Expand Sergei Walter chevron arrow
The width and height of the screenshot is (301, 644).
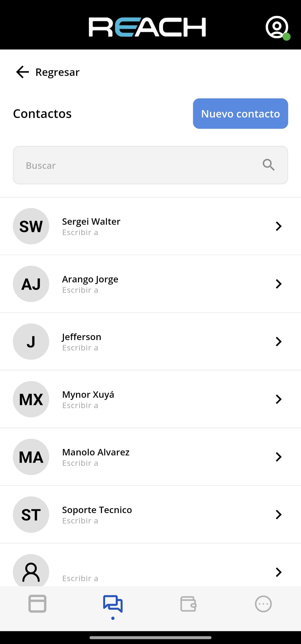279,226
